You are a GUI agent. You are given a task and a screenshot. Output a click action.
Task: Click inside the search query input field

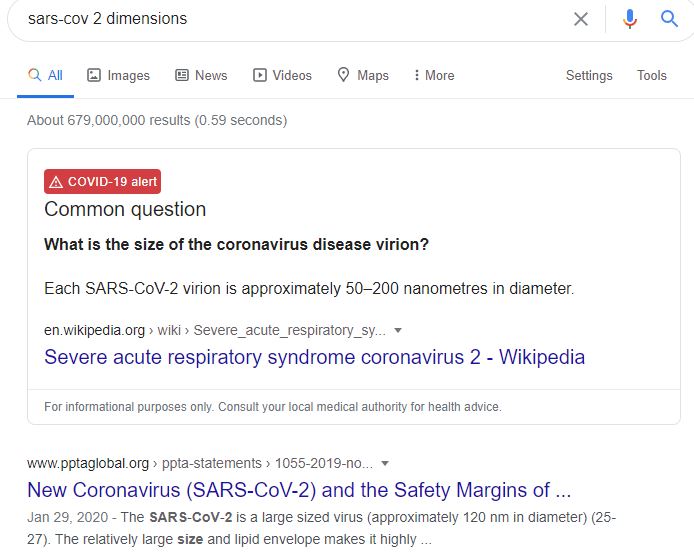pyautogui.click(x=290, y=19)
